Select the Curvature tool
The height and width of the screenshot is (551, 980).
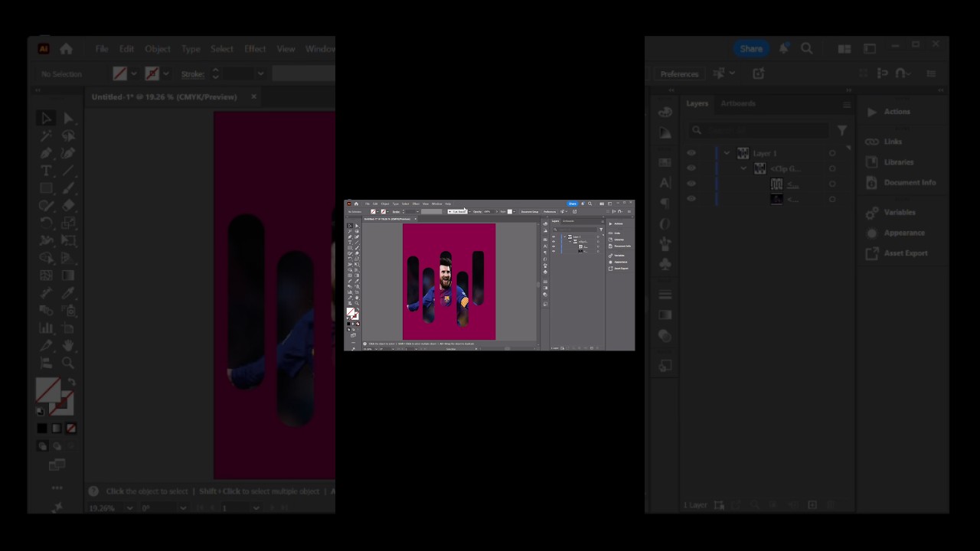pos(68,153)
